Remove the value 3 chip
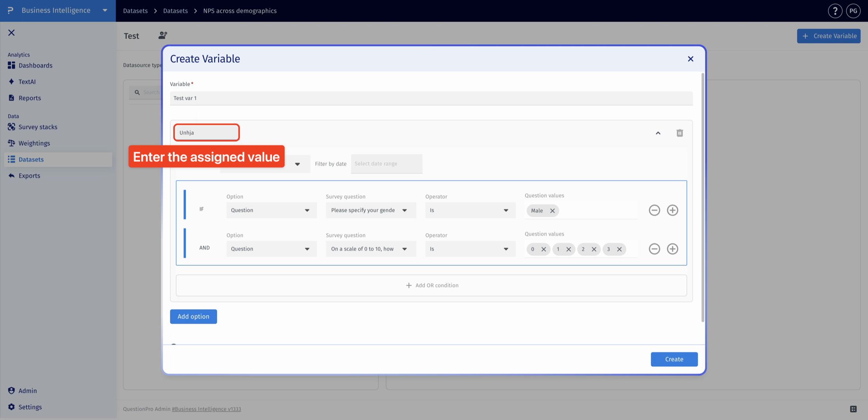This screenshot has width=868, height=420. click(x=619, y=249)
